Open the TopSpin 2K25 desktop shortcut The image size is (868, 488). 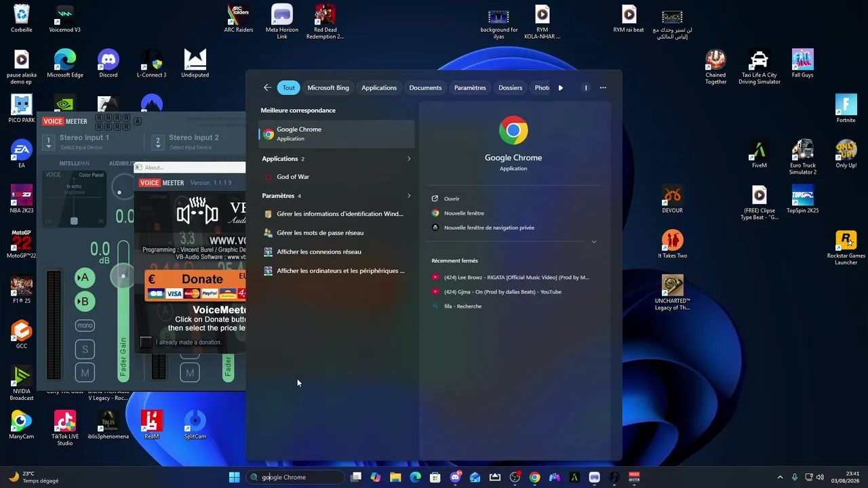coord(802,199)
